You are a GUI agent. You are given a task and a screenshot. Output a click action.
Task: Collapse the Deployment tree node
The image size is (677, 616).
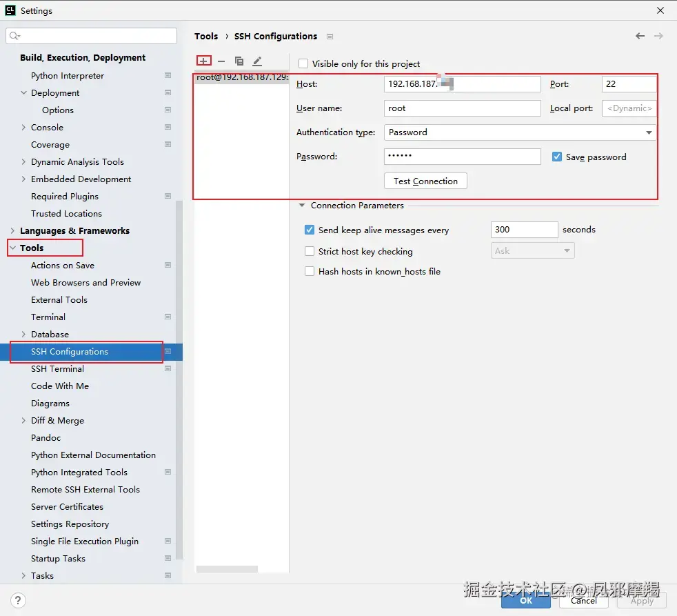[x=23, y=92]
